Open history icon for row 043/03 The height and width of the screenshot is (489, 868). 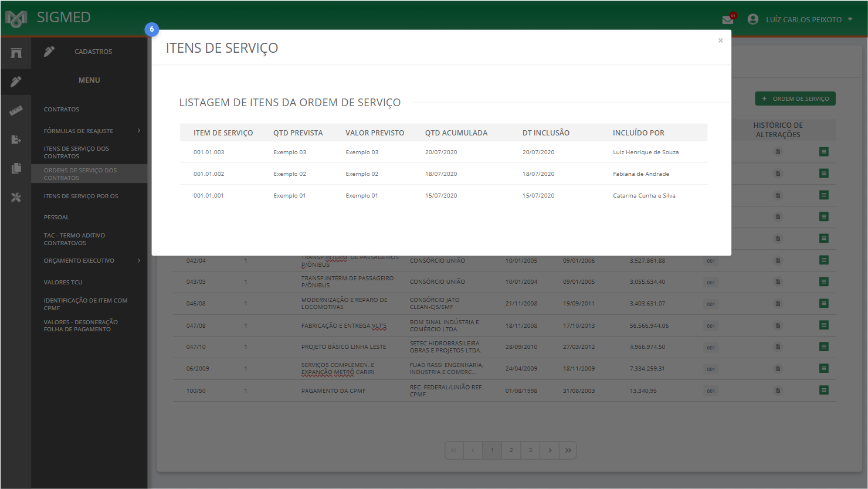pos(778,282)
